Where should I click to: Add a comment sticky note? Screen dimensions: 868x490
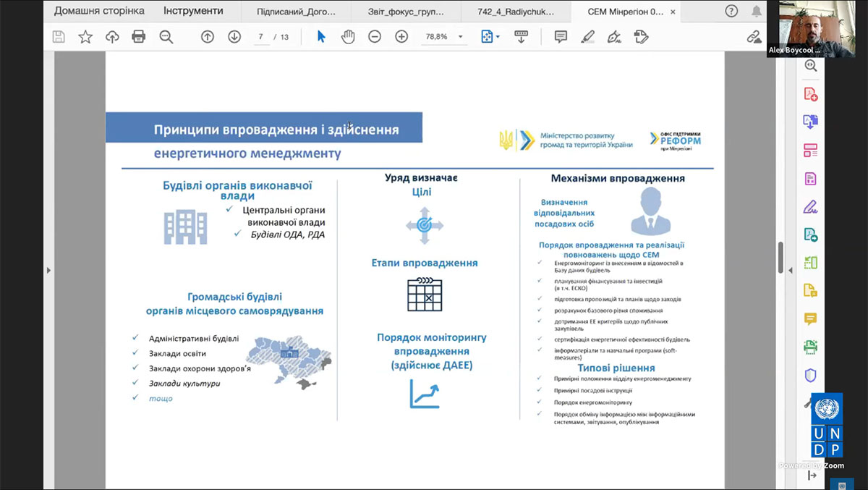click(x=561, y=37)
